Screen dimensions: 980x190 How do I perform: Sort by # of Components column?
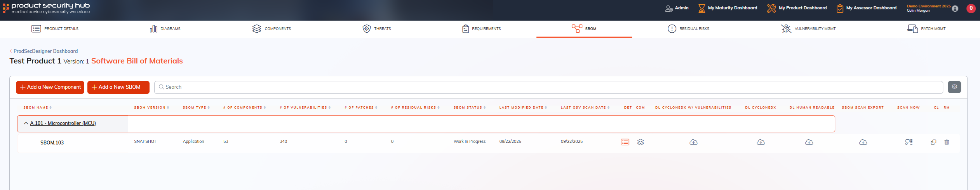(244, 107)
